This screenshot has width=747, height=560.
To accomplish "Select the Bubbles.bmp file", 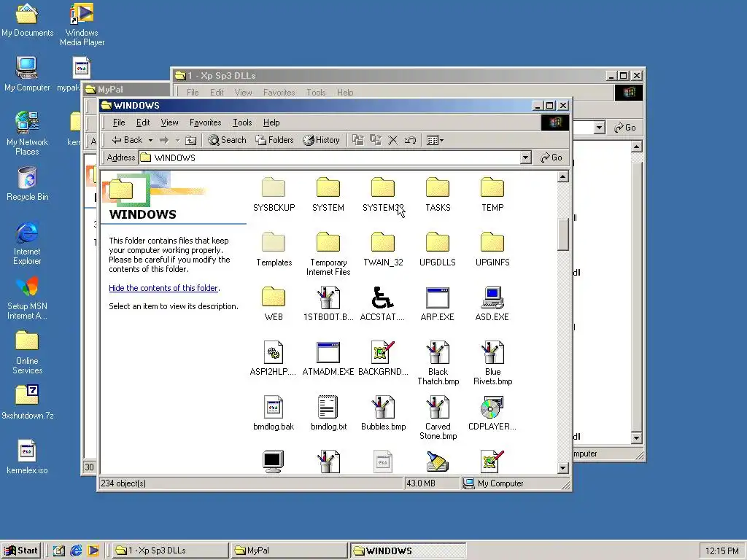I will [382, 414].
